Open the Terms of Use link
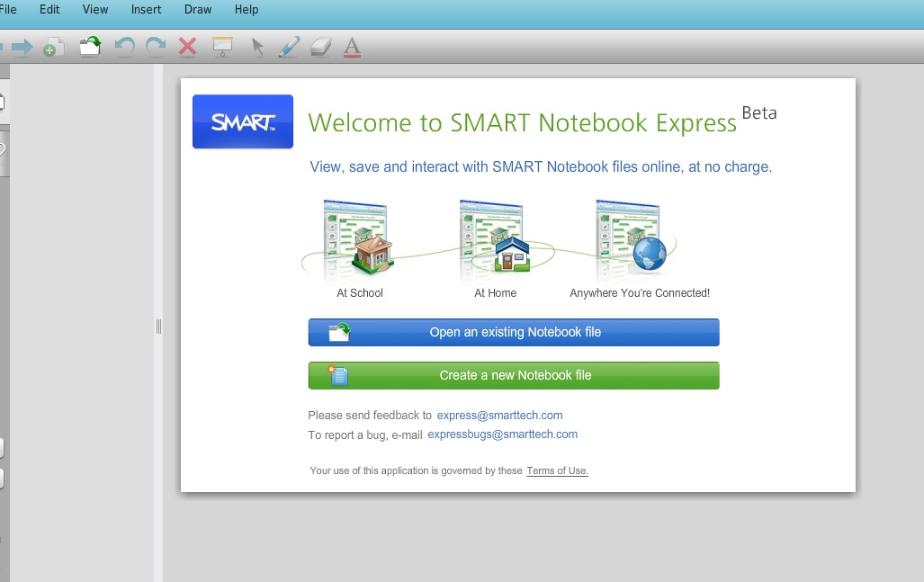This screenshot has height=582, width=924. coord(558,470)
